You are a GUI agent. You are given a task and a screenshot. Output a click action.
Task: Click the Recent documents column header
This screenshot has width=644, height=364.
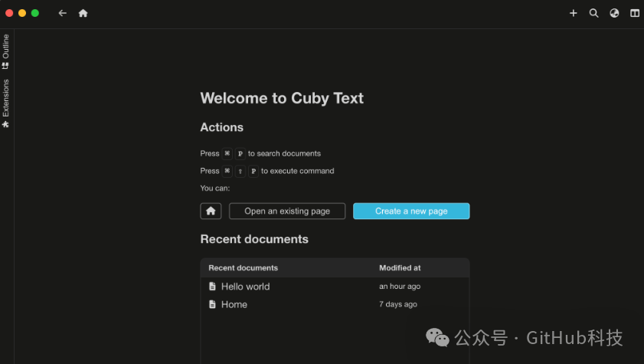[x=244, y=268]
